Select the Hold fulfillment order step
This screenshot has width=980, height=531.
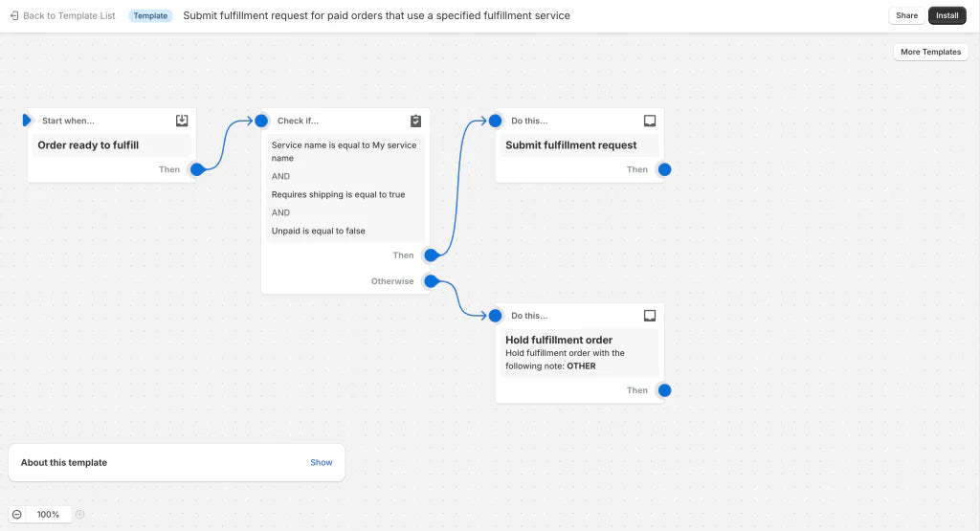[559, 340]
